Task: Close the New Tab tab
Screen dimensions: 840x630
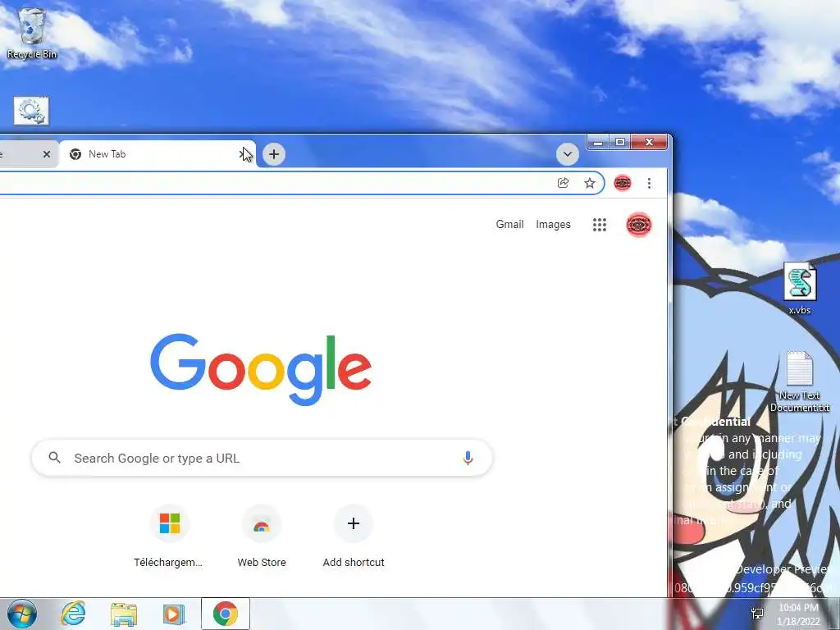Action: click(x=243, y=154)
